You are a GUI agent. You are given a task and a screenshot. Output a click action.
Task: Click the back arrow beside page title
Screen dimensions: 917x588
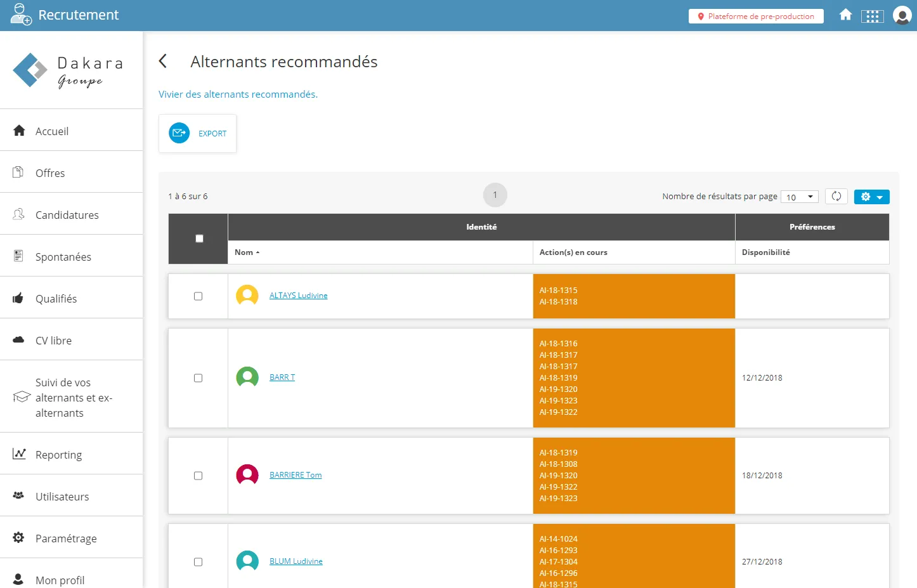click(x=163, y=61)
